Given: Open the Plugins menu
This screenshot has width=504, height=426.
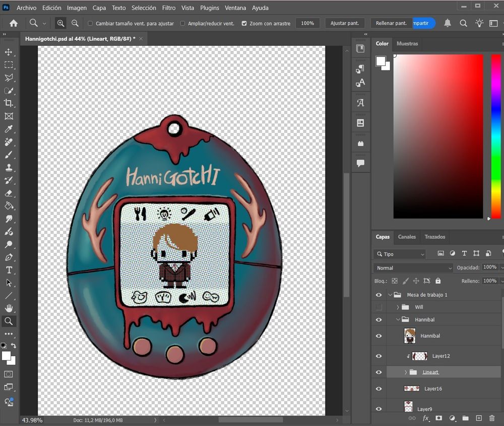Looking at the screenshot, I should 210,8.
